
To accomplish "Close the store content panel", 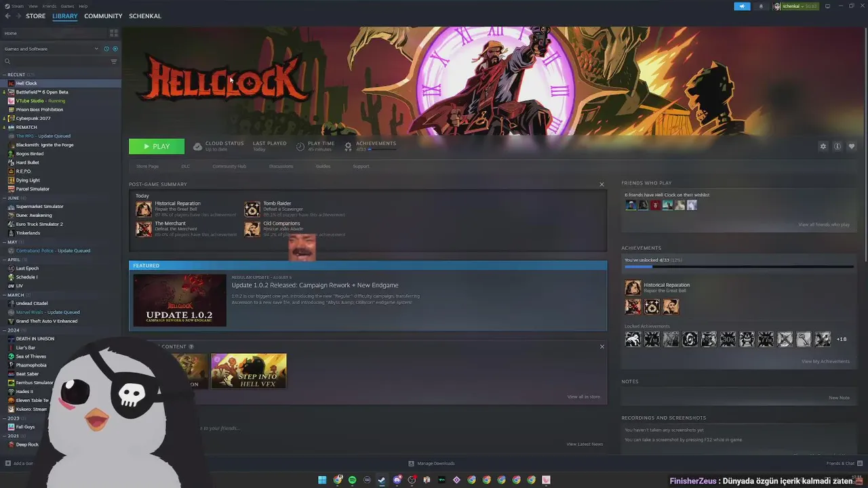I will pos(601,346).
